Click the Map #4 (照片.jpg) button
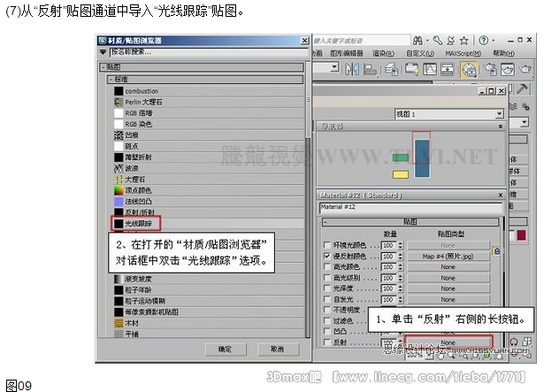 448,257
